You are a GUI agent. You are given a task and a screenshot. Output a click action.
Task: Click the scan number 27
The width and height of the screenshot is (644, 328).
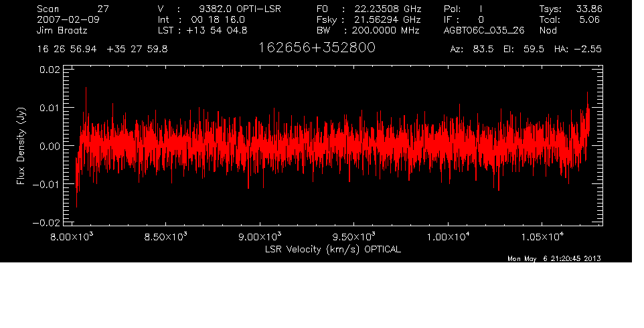tap(103, 9)
